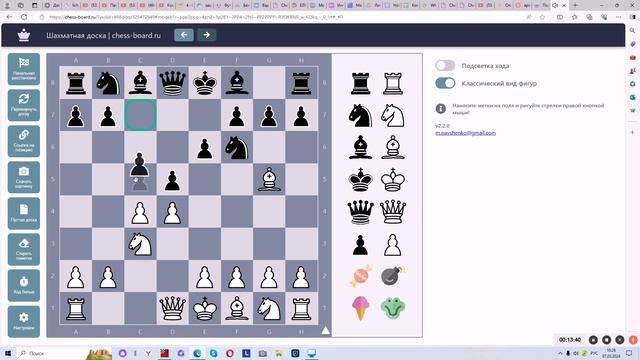This screenshot has width=640, height=360.
Task: Reload the page with browser refresh button
Action: pyautogui.click(x=24, y=17)
